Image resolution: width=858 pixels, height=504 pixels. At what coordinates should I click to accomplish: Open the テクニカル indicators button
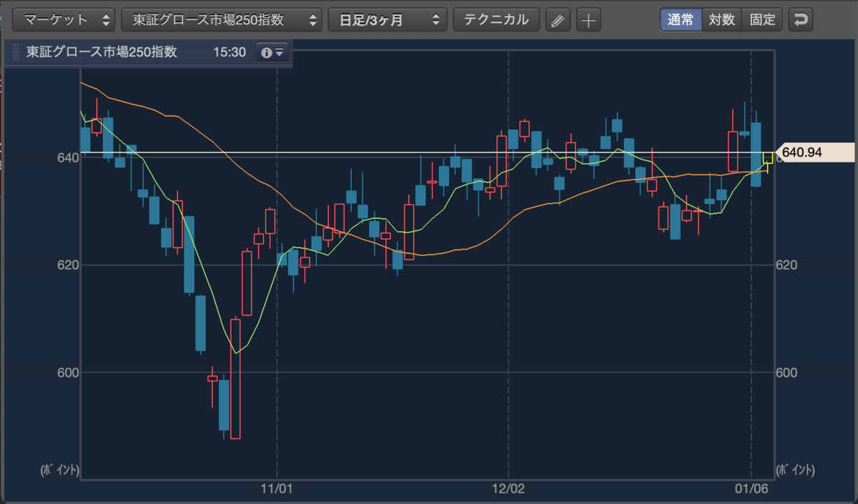[x=496, y=19]
